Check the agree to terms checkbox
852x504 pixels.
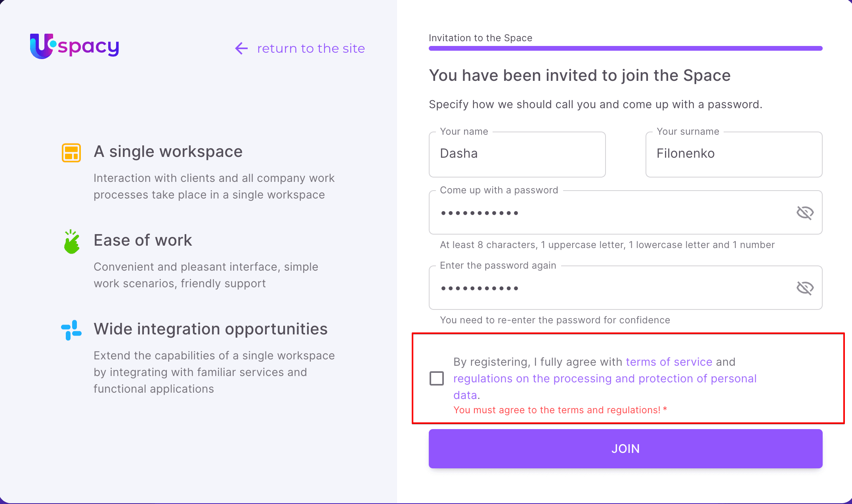pos(437,378)
